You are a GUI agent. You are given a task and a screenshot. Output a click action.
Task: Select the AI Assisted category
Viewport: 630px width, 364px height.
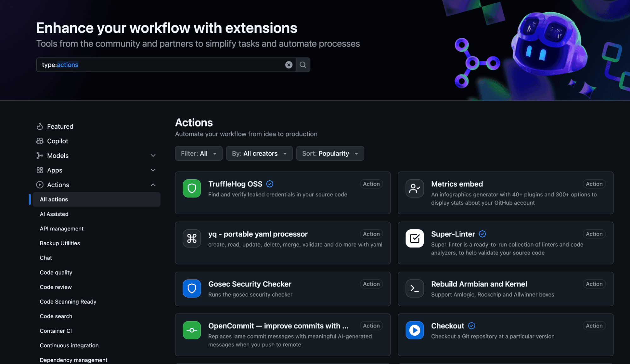[54, 214]
